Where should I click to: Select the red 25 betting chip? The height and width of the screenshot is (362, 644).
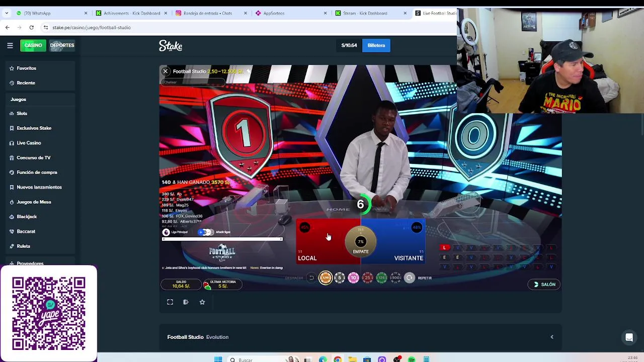tap(368, 278)
